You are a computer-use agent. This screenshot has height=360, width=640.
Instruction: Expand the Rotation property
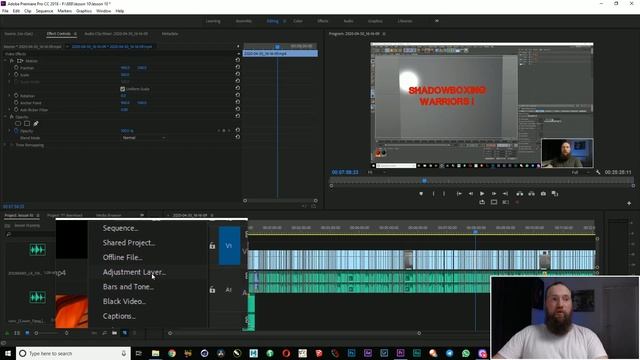[10, 96]
